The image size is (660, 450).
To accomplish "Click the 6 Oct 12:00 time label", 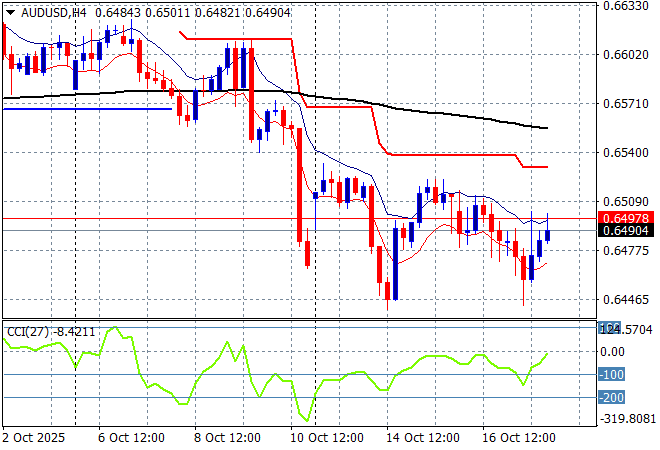I will point(131,438).
